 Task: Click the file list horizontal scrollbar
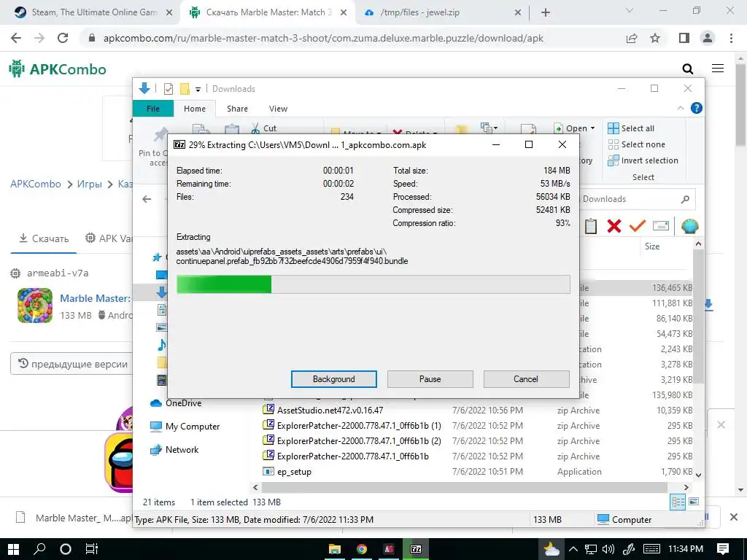[x=465, y=487]
